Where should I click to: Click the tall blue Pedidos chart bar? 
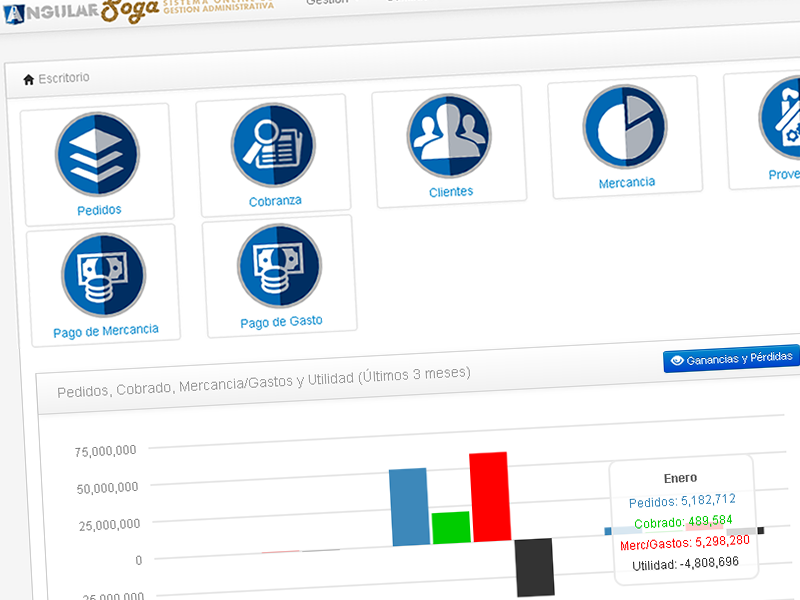click(x=408, y=506)
